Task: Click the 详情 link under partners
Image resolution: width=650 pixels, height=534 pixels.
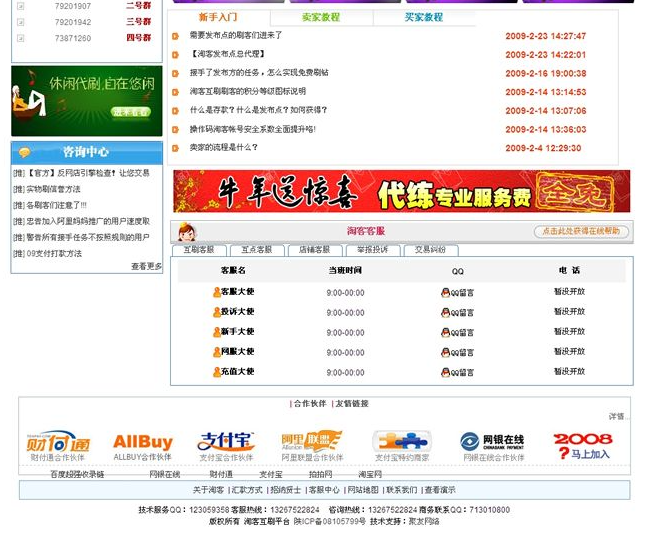Action: [618, 416]
